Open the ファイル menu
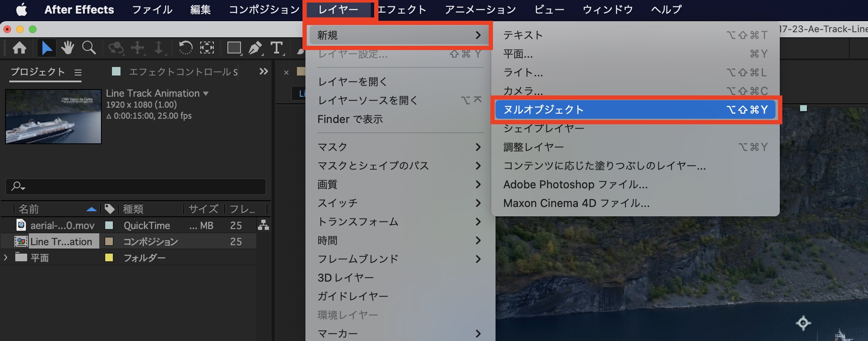Screen dimensions: 868x341 coord(152,9)
